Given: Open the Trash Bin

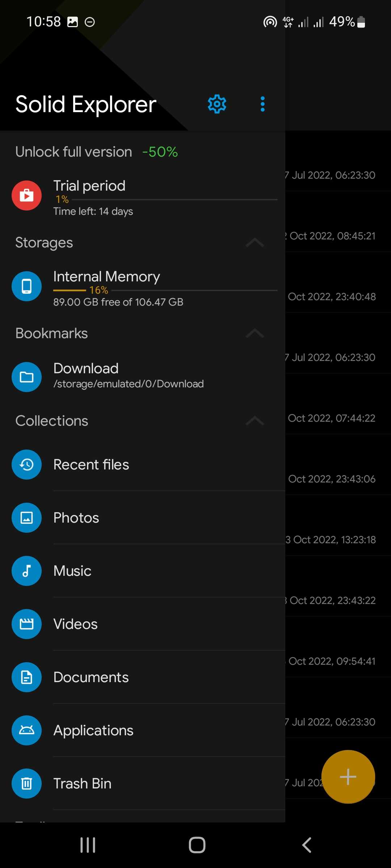Looking at the screenshot, I should tap(143, 783).
